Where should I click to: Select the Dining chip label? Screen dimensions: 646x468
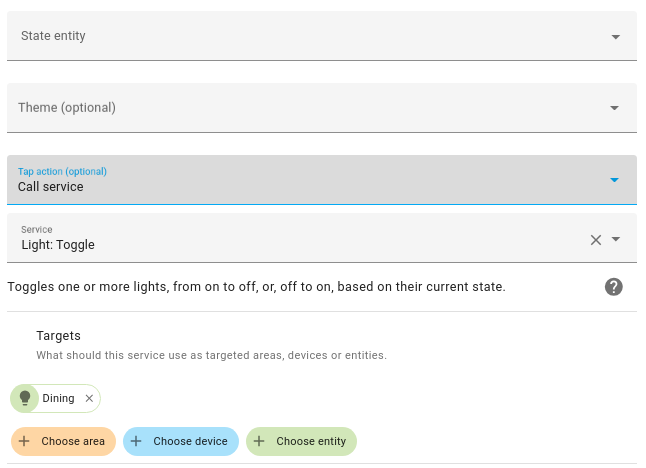[58, 398]
